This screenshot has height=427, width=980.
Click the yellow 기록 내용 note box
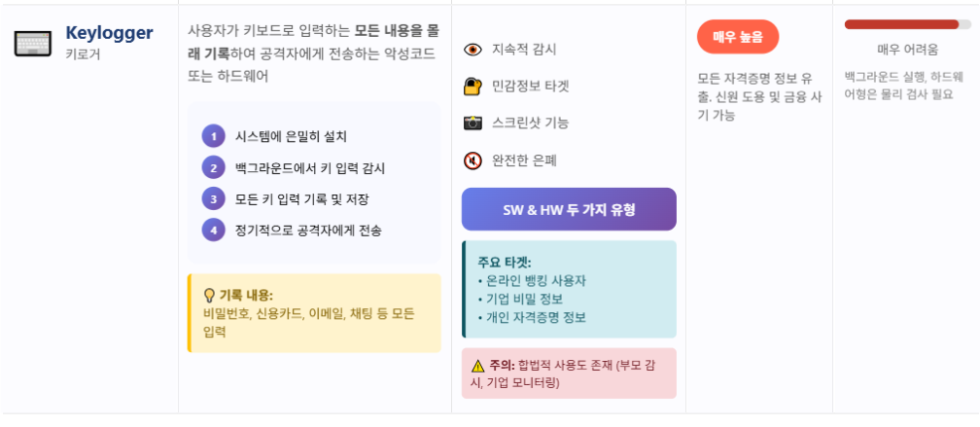pos(314,313)
